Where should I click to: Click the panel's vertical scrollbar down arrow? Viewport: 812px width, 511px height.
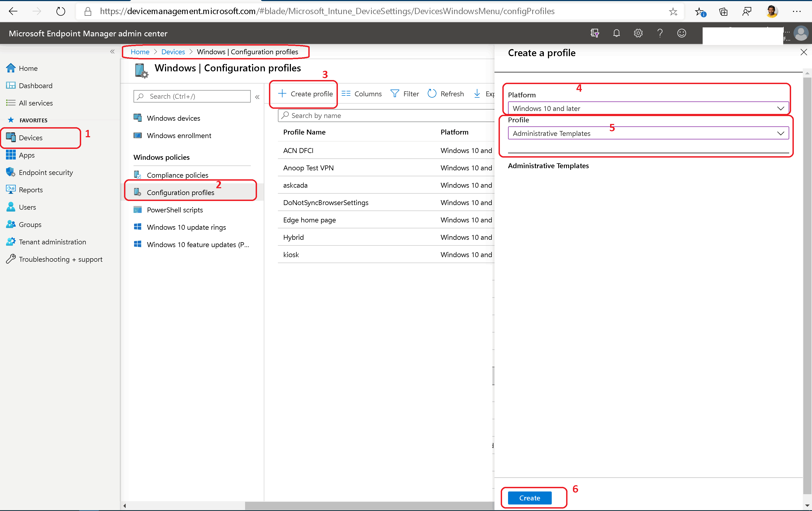(807, 505)
